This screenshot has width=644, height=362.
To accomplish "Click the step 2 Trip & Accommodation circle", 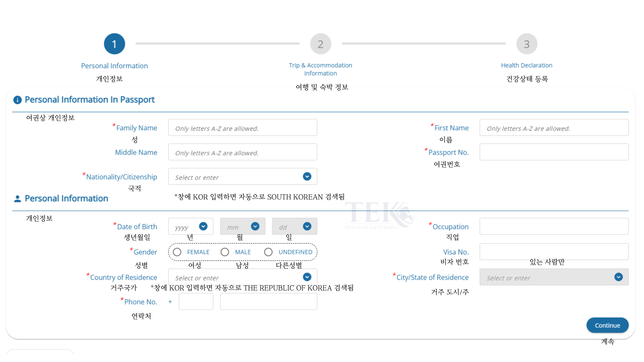I will (320, 44).
